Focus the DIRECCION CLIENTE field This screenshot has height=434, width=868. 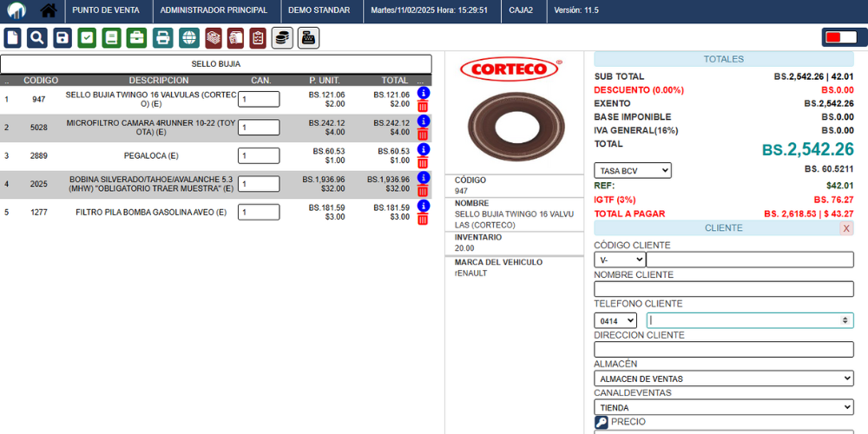(724, 349)
